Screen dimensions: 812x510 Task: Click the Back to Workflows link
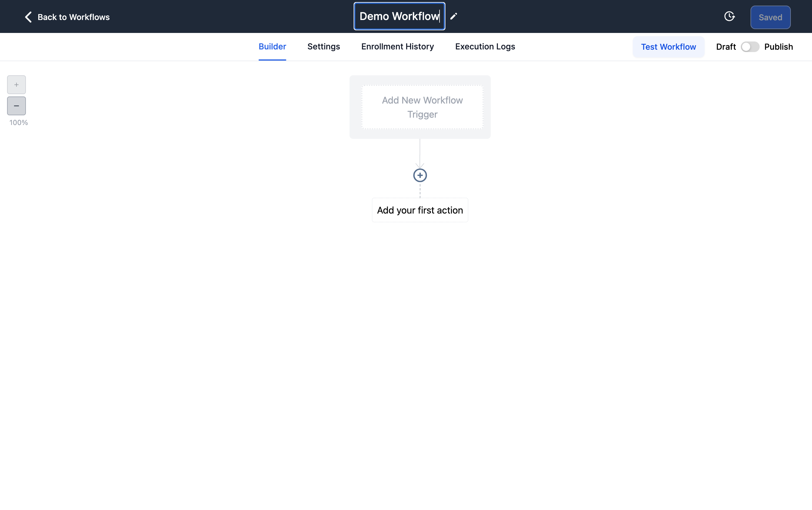pyautogui.click(x=74, y=17)
